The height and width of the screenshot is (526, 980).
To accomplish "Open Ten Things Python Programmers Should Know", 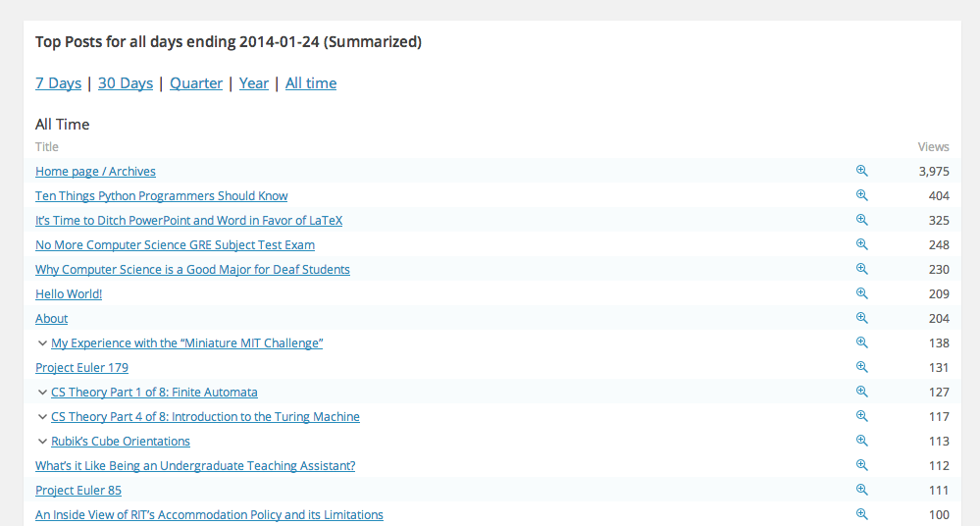I will [x=161, y=195].
